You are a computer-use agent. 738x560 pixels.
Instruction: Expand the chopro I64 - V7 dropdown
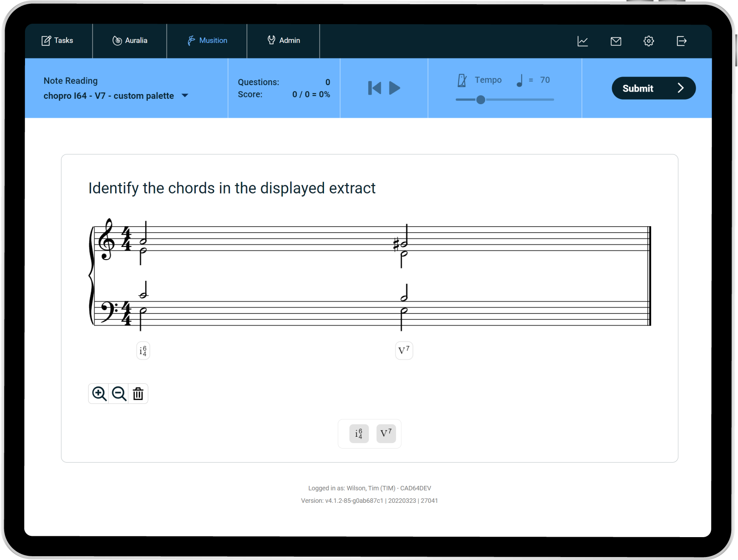point(185,96)
